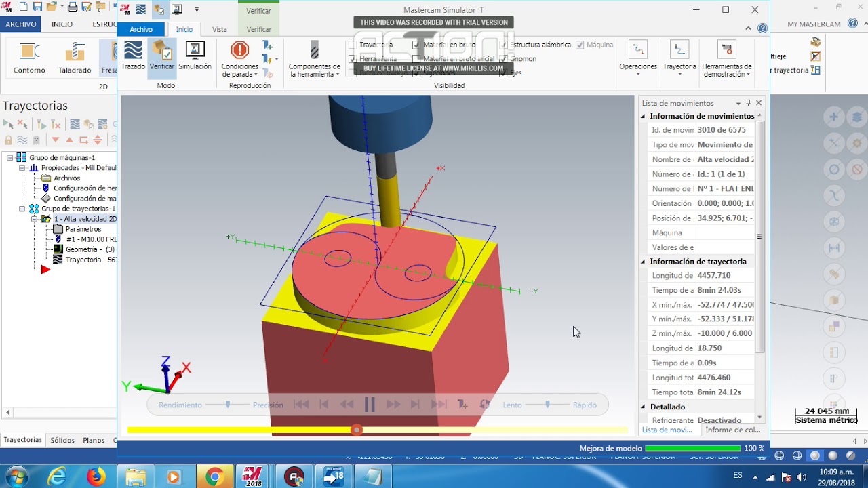This screenshot has height=488, width=868.
Task: Select the Verificar mode button
Action: pos(162,57)
